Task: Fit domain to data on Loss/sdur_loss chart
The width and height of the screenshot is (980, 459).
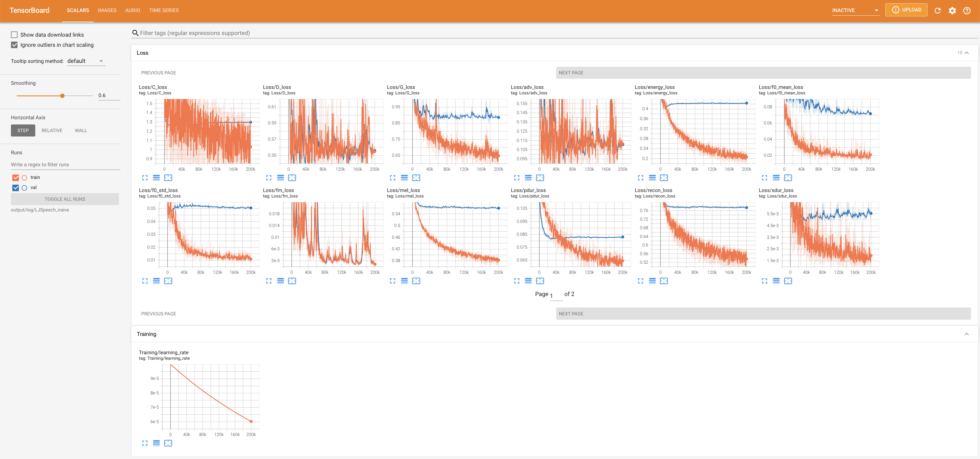Action: [x=788, y=281]
